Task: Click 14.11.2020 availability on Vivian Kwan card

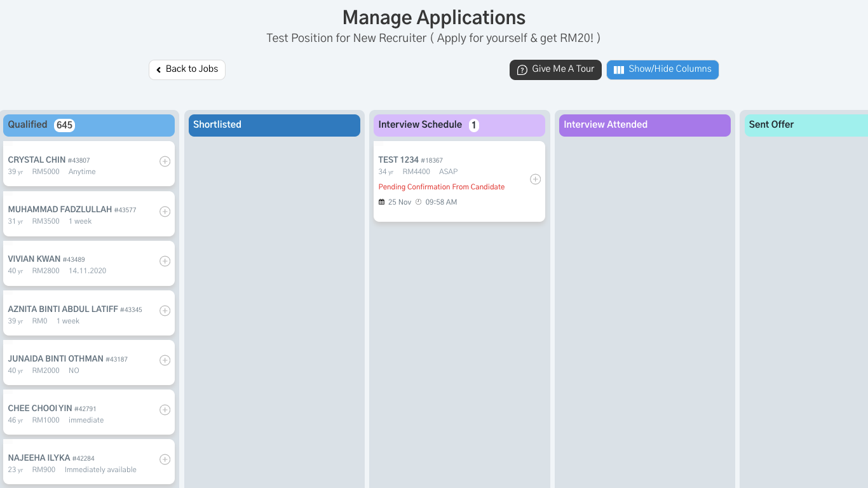Action: click(88, 271)
